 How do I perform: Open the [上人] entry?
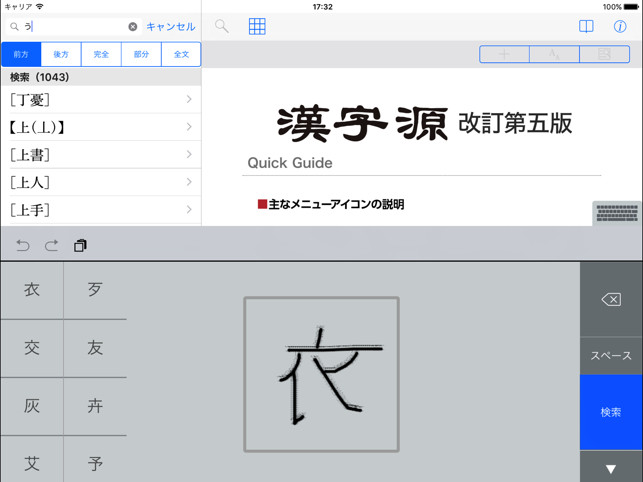[x=101, y=182]
